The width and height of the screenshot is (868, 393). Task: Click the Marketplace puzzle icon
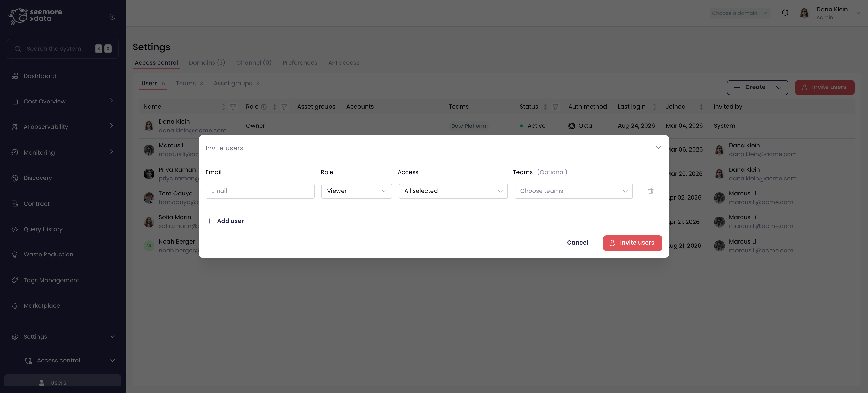pyautogui.click(x=14, y=305)
